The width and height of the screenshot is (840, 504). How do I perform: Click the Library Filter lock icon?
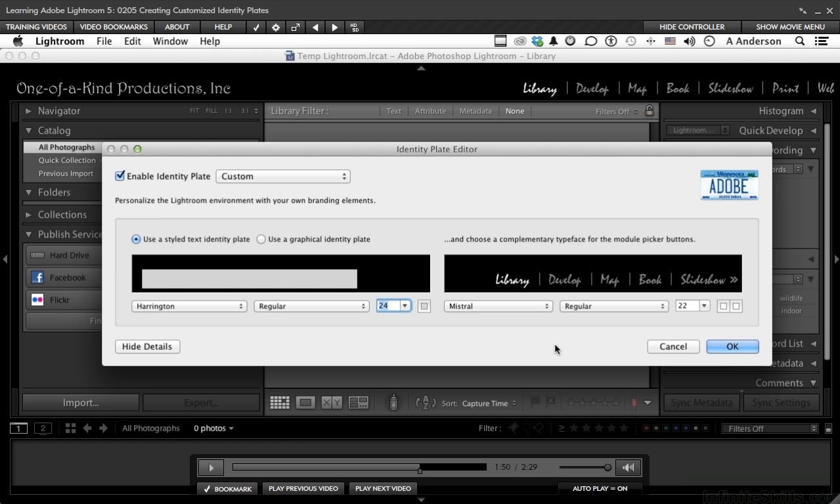(650, 111)
